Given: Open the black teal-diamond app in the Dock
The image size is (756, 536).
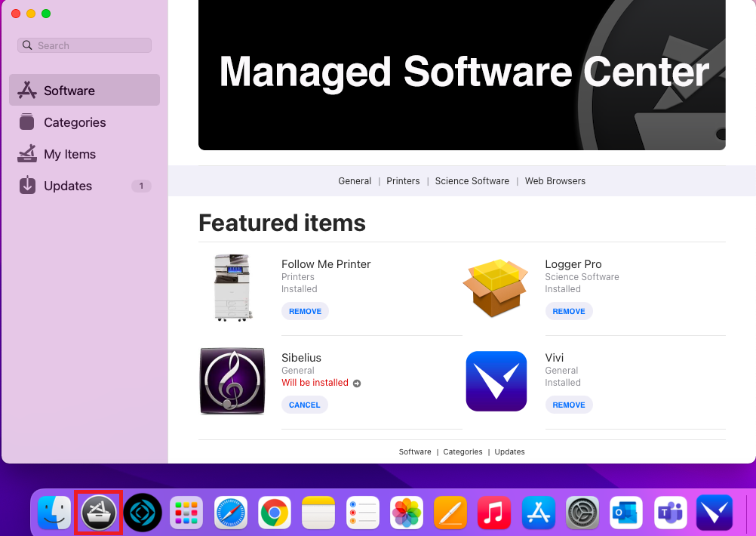Looking at the screenshot, I should [x=143, y=512].
